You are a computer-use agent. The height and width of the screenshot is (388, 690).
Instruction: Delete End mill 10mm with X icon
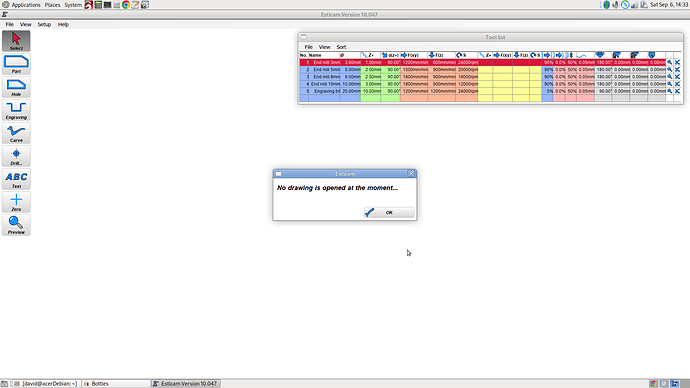[678, 84]
